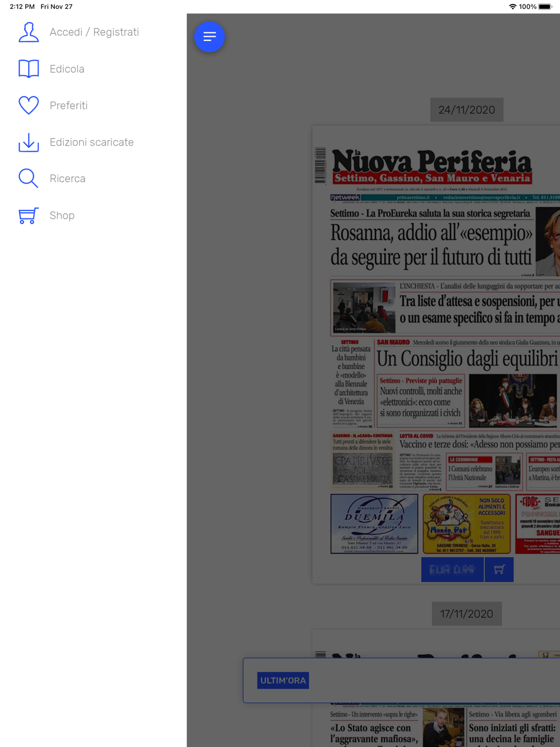Screen dimensions: 560x747
Task: Click the ULTIM'ORA label
Action: [x=283, y=680]
